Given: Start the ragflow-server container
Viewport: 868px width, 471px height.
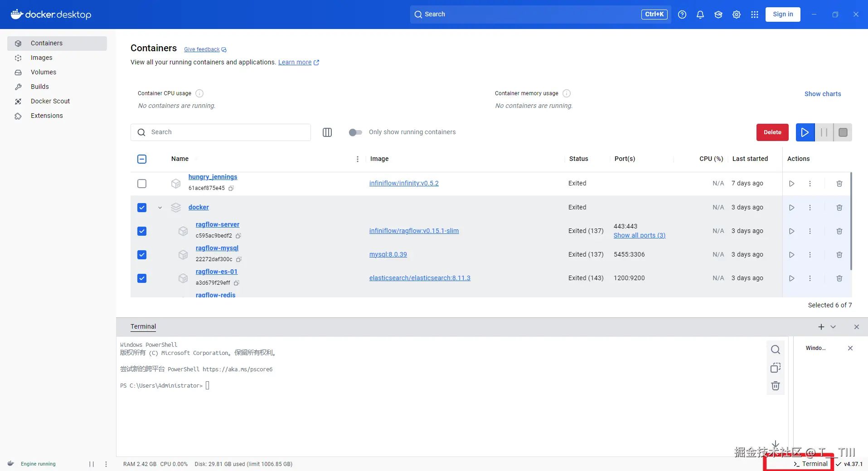Looking at the screenshot, I should point(792,231).
